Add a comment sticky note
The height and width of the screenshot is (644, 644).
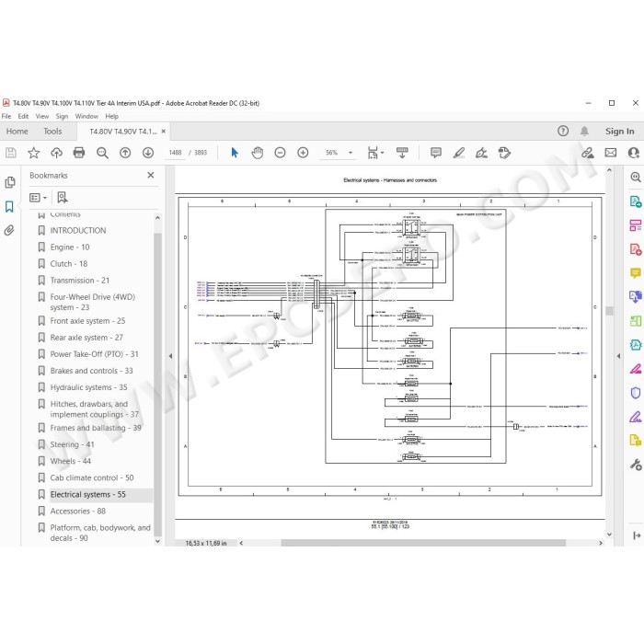[436, 153]
